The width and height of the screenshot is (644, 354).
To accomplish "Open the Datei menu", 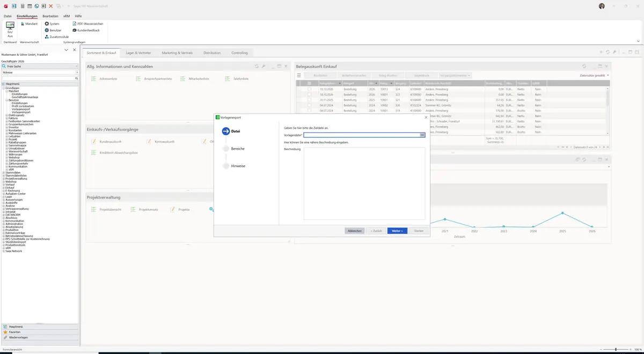I will pyautogui.click(x=8, y=16).
